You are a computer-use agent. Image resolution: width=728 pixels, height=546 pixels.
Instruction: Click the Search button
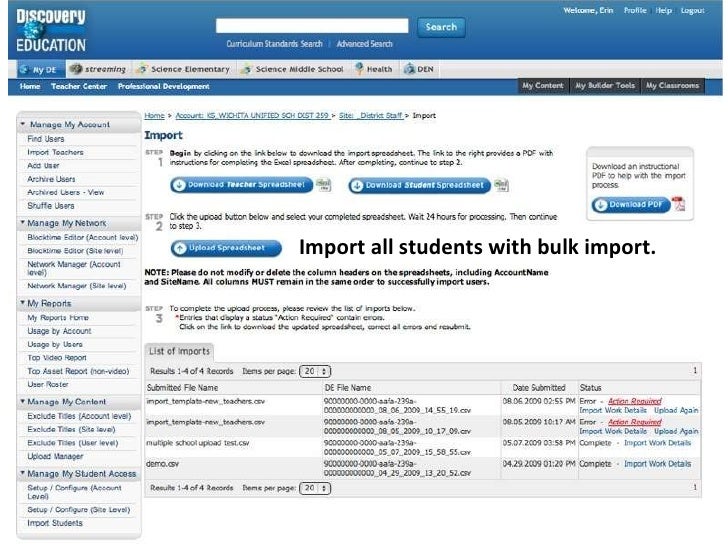click(x=441, y=27)
